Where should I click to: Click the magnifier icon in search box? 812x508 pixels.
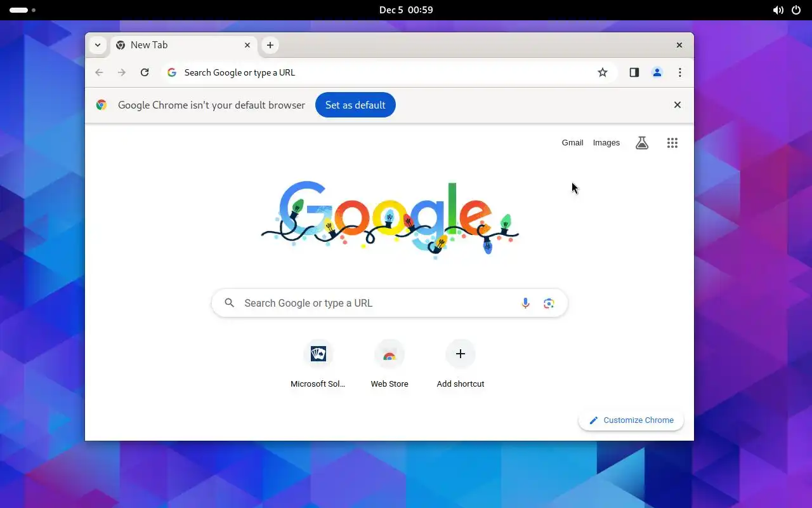click(230, 303)
